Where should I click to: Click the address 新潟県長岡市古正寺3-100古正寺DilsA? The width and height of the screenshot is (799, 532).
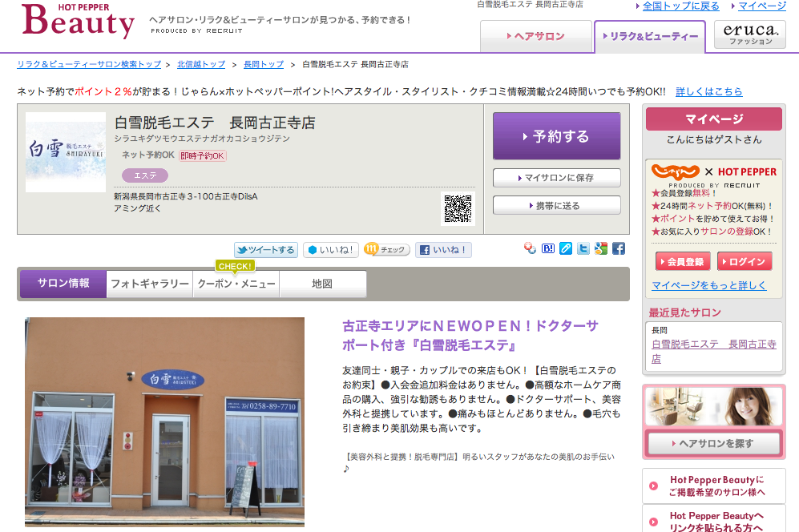tap(185, 197)
